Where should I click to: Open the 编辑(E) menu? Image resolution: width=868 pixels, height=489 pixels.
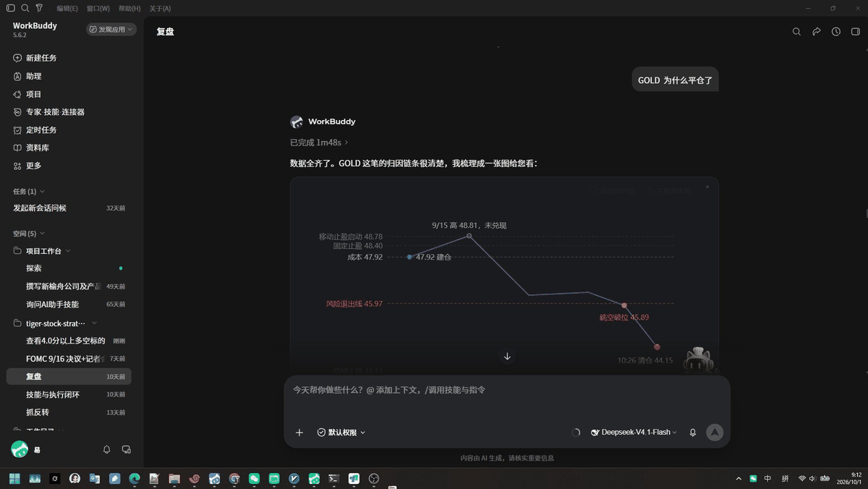67,9
